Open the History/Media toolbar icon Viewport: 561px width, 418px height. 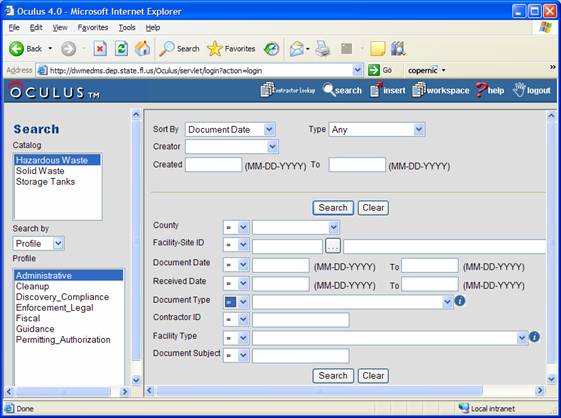click(x=271, y=49)
